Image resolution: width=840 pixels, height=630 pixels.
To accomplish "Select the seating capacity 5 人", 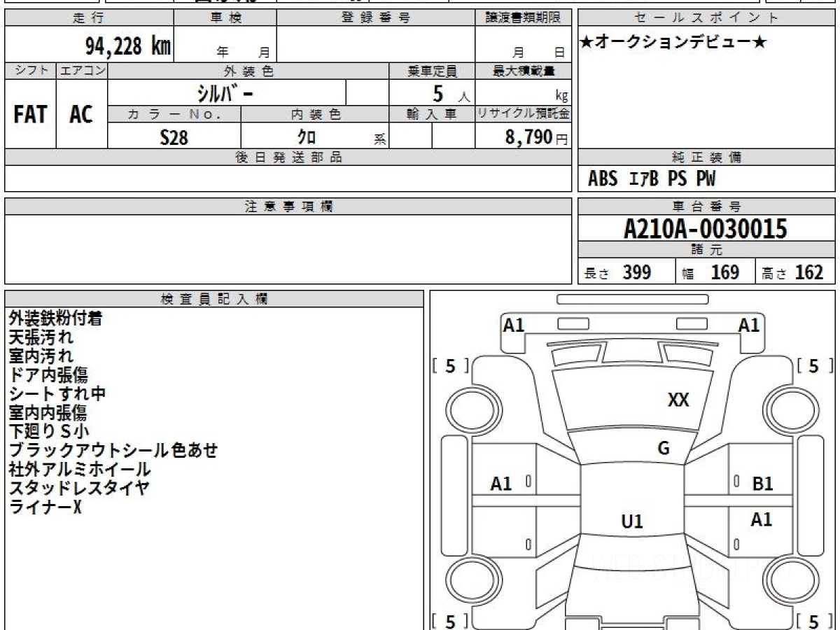I will [451, 93].
